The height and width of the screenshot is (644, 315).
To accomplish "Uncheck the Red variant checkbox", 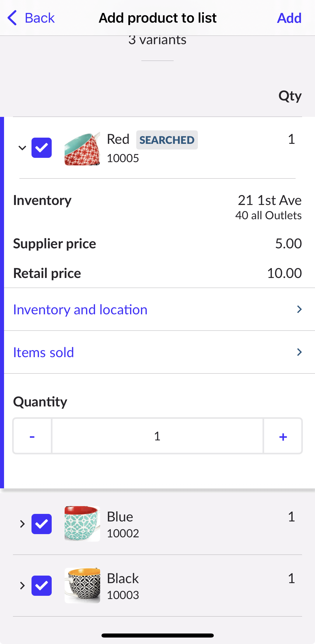I will coord(41,148).
